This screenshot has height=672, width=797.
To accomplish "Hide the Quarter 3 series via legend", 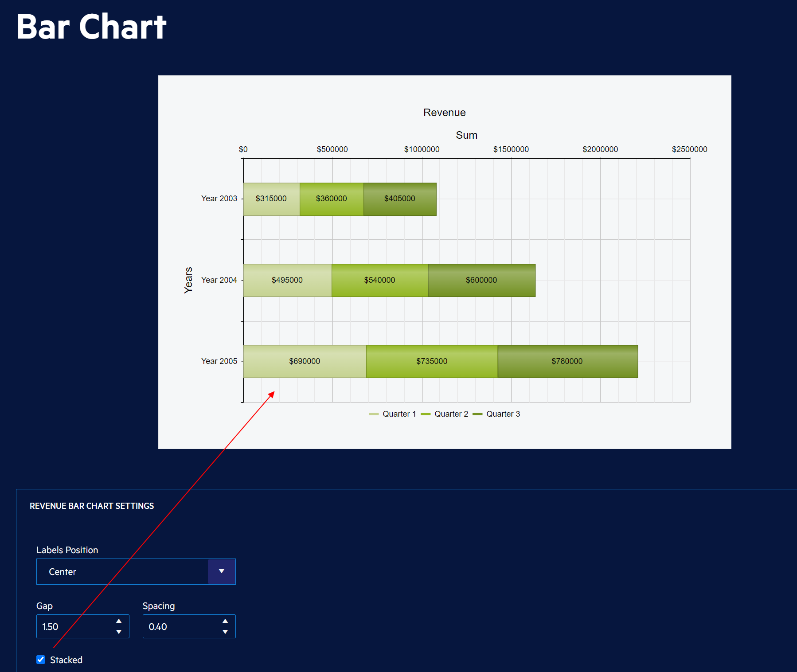I will (504, 414).
